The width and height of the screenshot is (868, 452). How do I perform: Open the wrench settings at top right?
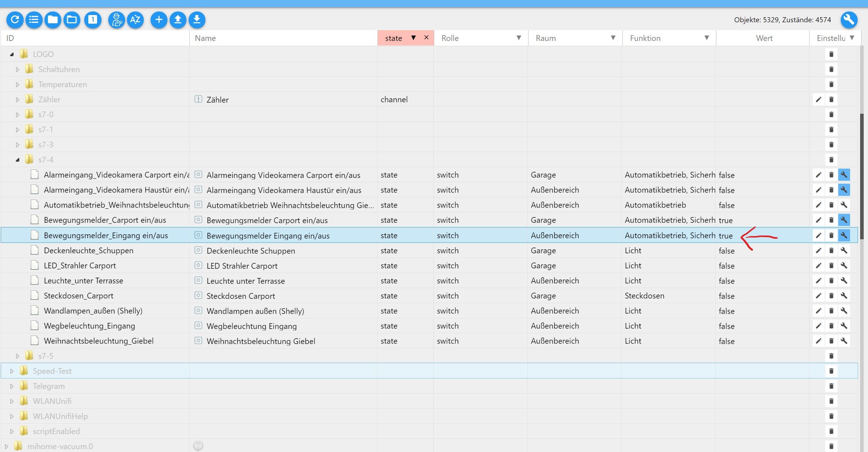[x=849, y=20]
